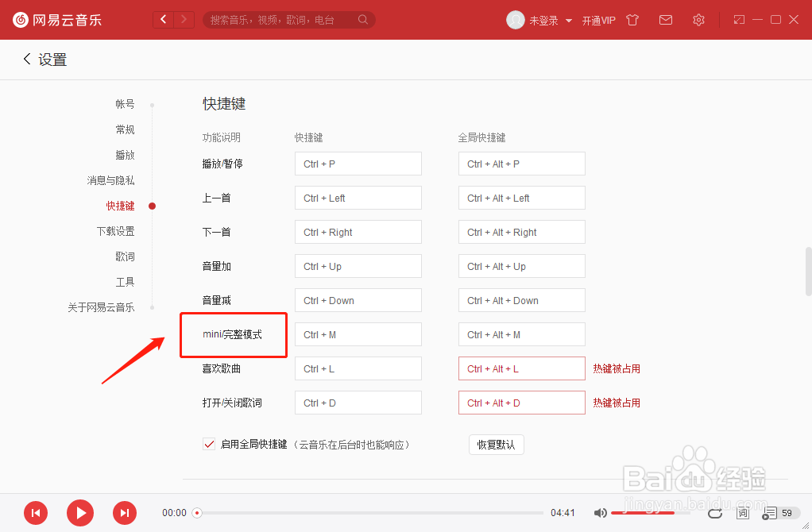Click the NetEase Cloud Music logo
The height and width of the screenshot is (532, 812).
[x=56, y=20]
